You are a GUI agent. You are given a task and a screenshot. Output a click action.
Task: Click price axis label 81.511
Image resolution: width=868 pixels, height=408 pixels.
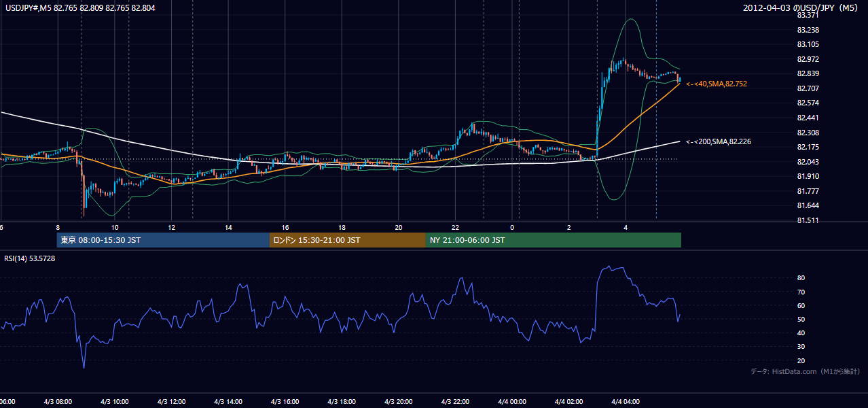pyautogui.click(x=808, y=220)
